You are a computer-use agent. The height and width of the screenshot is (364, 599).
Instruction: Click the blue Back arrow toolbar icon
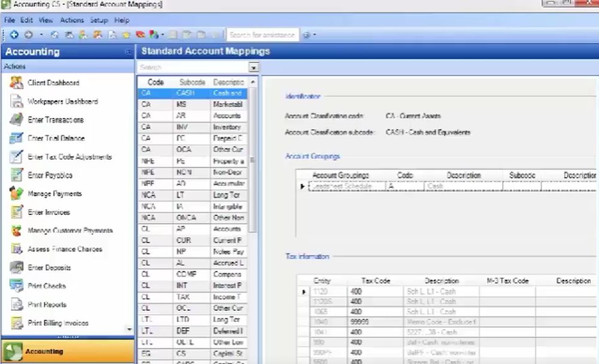click(14, 35)
